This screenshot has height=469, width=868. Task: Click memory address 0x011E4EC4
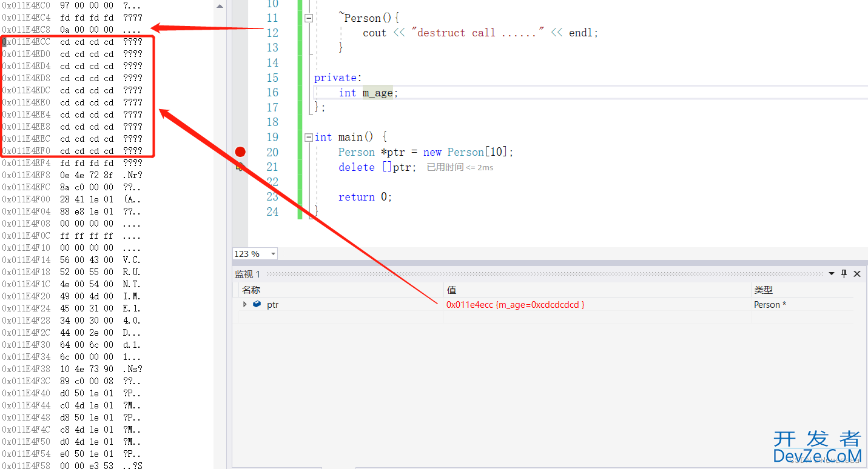(26, 18)
